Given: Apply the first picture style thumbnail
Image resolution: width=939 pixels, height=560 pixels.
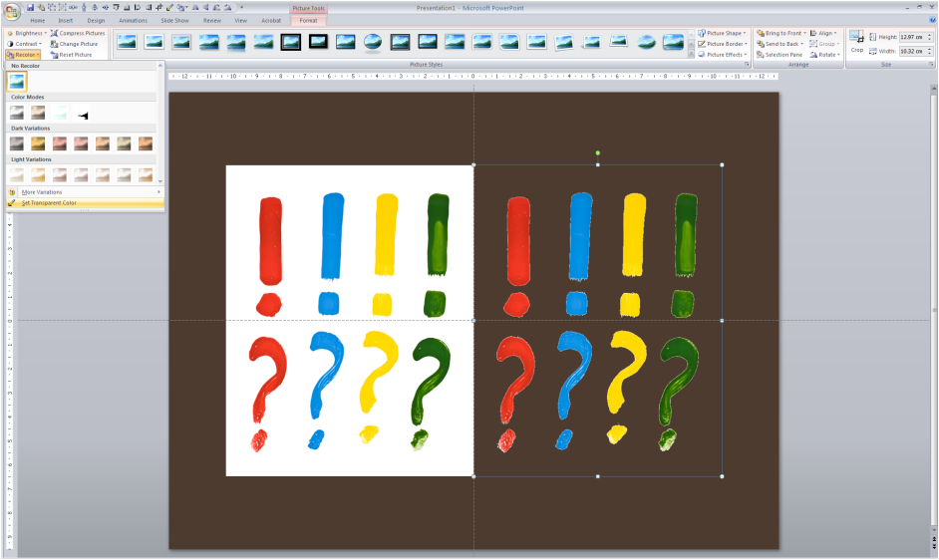Looking at the screenshot, I should 127,41.
